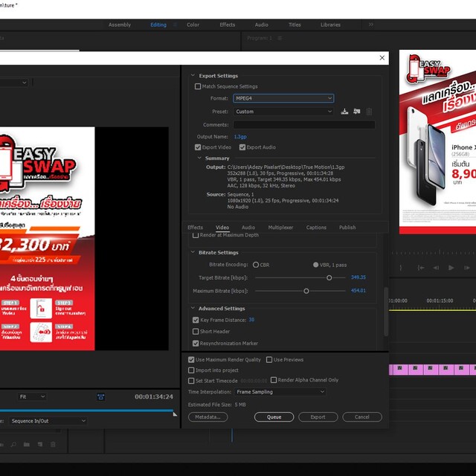Screen dimensions: 476x476
Task: Collapse the Bitrate Settings section
Action: [x=193, y=252]
